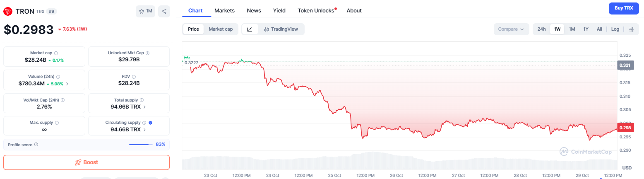Click the Buy TRX button
This screenshot has width=644, height=179.
tap(624, 8)
